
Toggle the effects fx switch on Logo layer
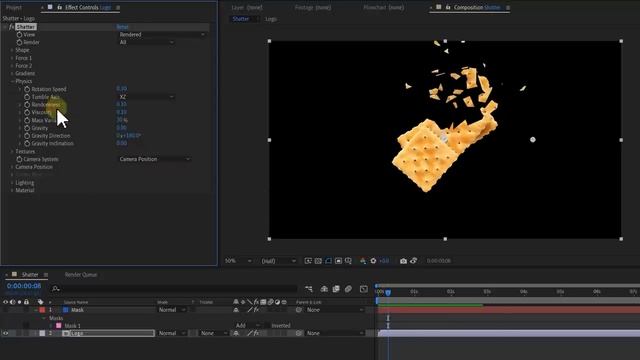[256, 333]
